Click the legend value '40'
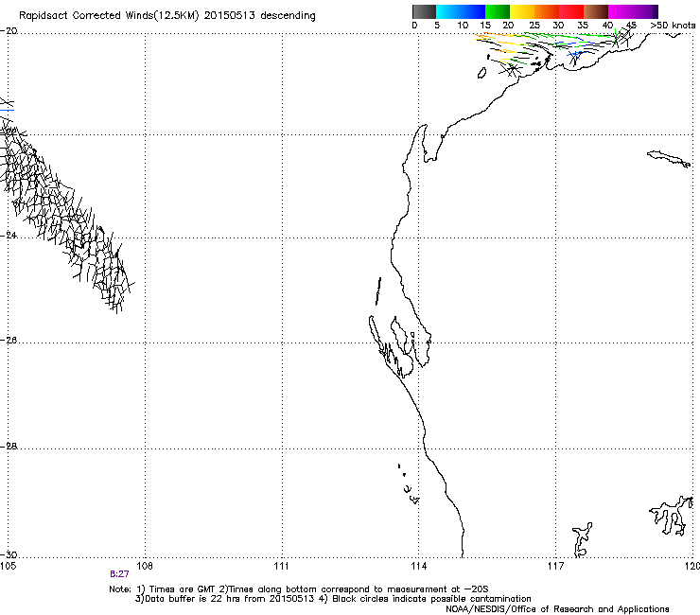Viewport: 700px width, 615px height. pos(607,26)
